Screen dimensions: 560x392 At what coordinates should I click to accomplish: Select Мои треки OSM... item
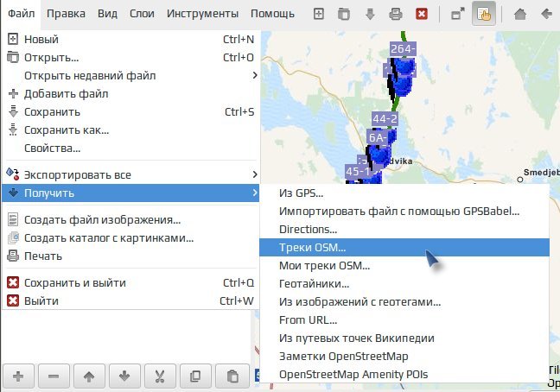coord(404,265)
